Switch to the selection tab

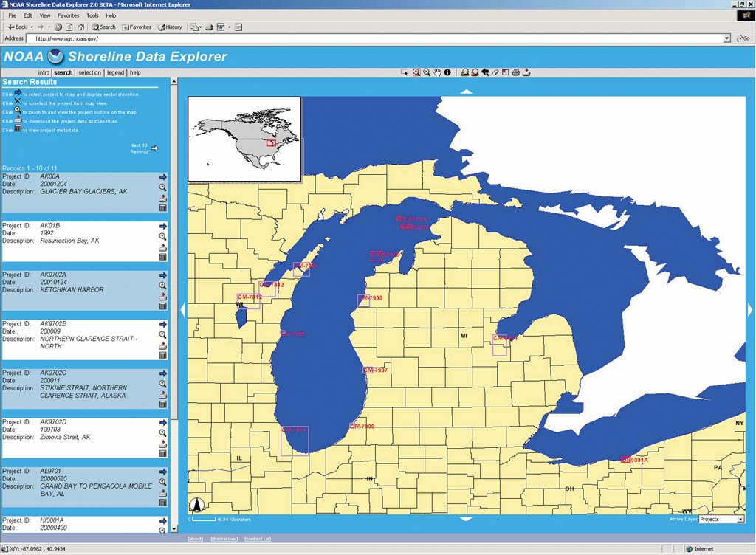89,73
